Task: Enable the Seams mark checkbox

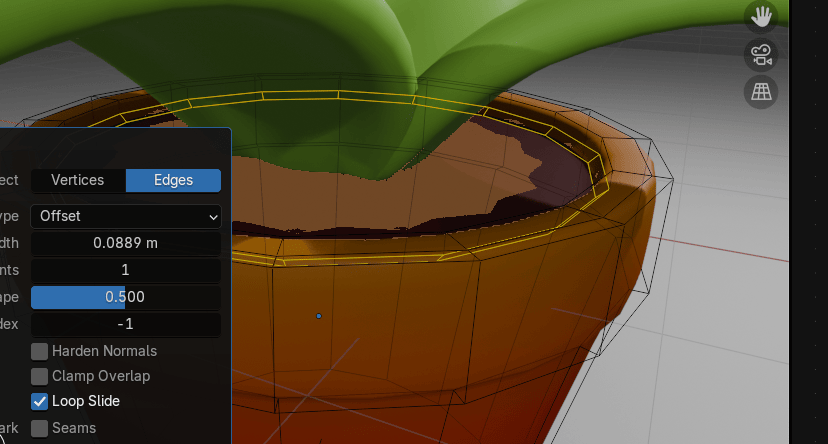Action: click(x=40, y=428)
